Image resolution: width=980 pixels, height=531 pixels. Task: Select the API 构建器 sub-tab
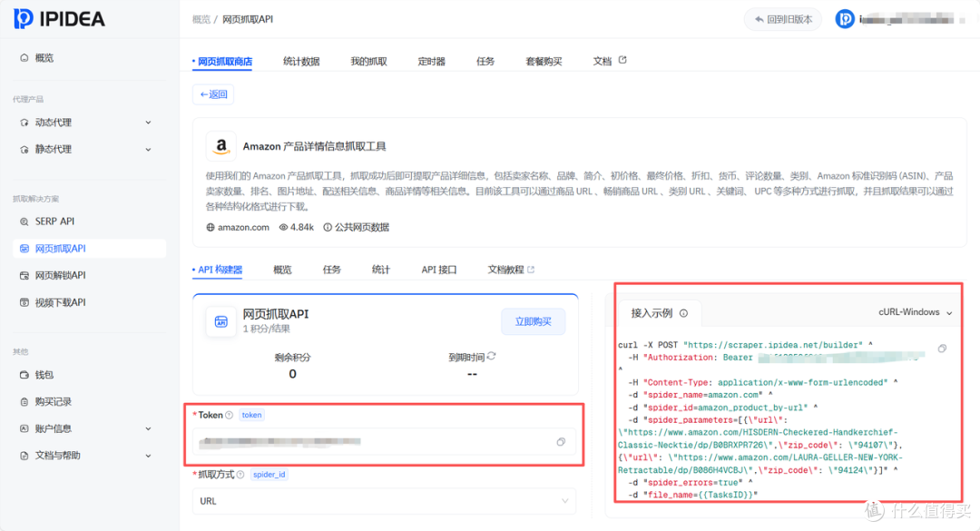point(218,270)
